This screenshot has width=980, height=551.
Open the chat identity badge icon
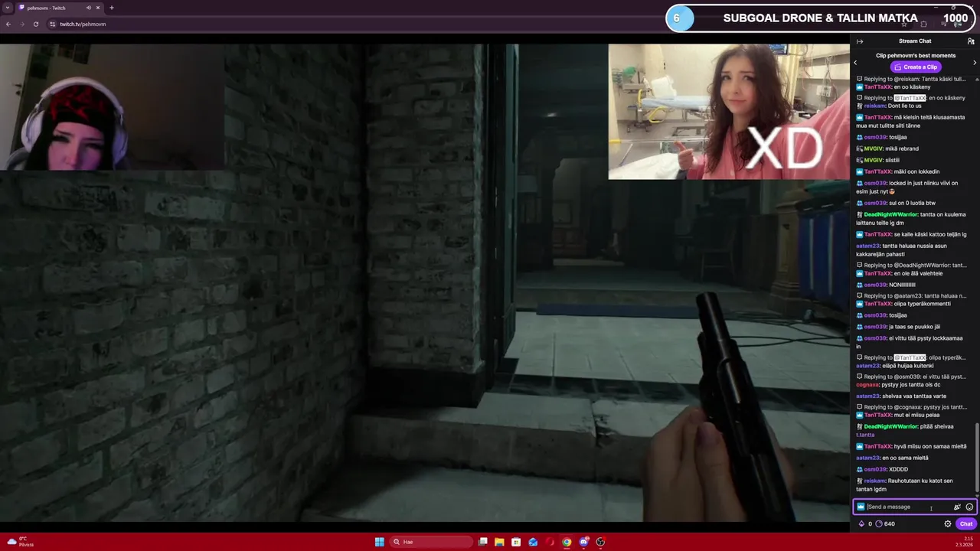pyautogui.click(x=861, y=507)
